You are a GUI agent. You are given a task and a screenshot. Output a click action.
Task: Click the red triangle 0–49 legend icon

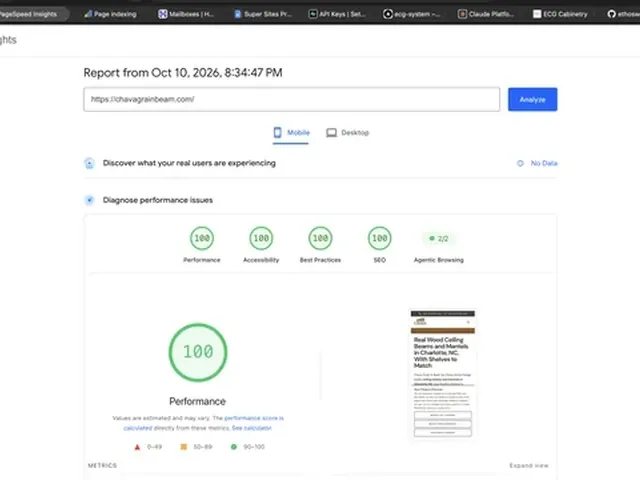coord(137,447)
